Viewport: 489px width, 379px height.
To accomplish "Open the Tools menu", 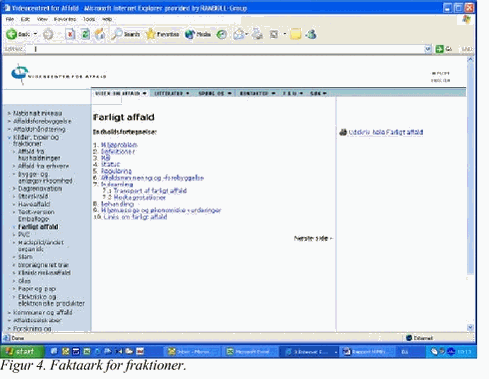I will (x=89, y=19).
